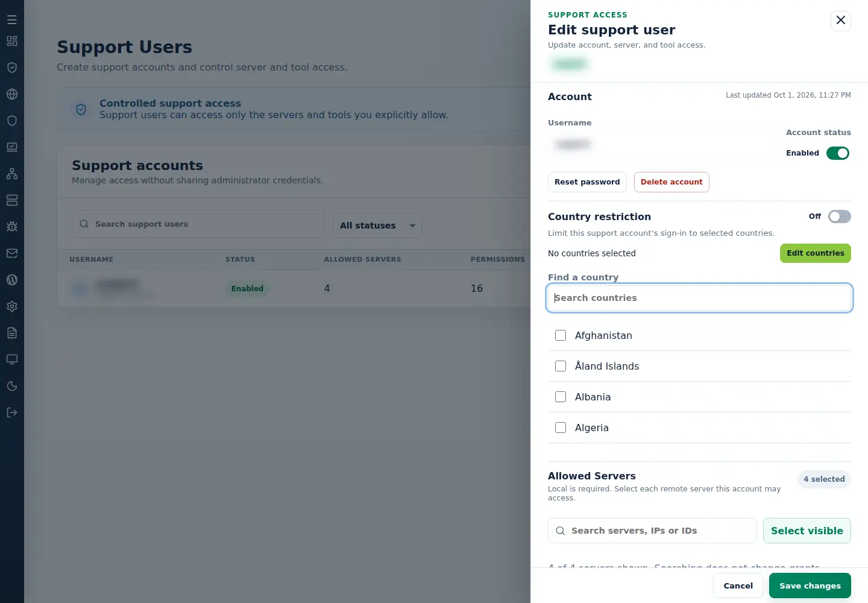Image resolution: width=868 pixels, height=603 pixels.
Task: Click the 4 selected badge
Action: 824,479
